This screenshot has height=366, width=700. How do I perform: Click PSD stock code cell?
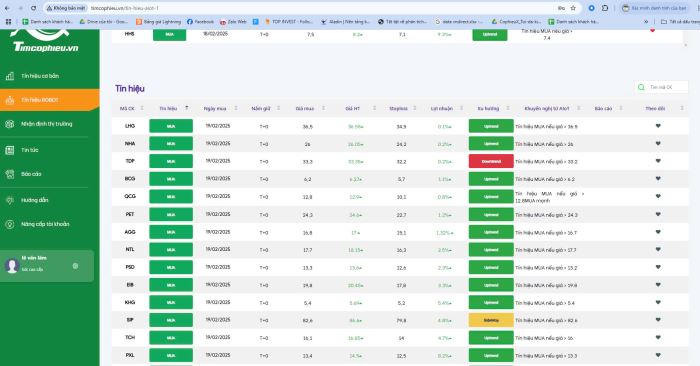pos(130,267)
